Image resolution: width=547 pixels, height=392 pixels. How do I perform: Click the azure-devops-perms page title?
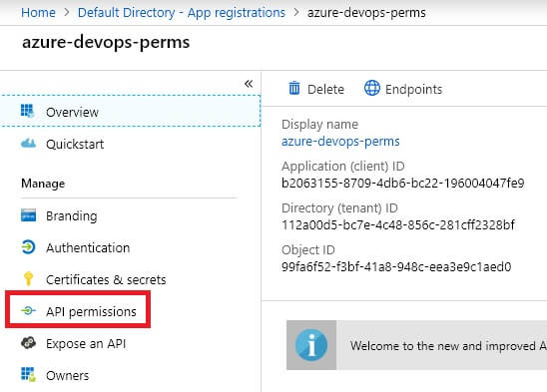(106, 43)
